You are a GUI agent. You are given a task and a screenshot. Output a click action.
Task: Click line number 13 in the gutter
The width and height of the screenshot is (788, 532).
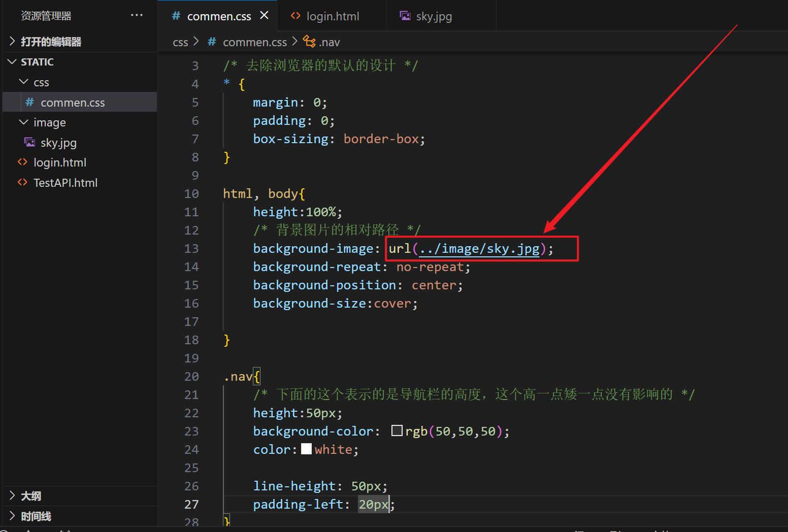click(x=191, y=249)
